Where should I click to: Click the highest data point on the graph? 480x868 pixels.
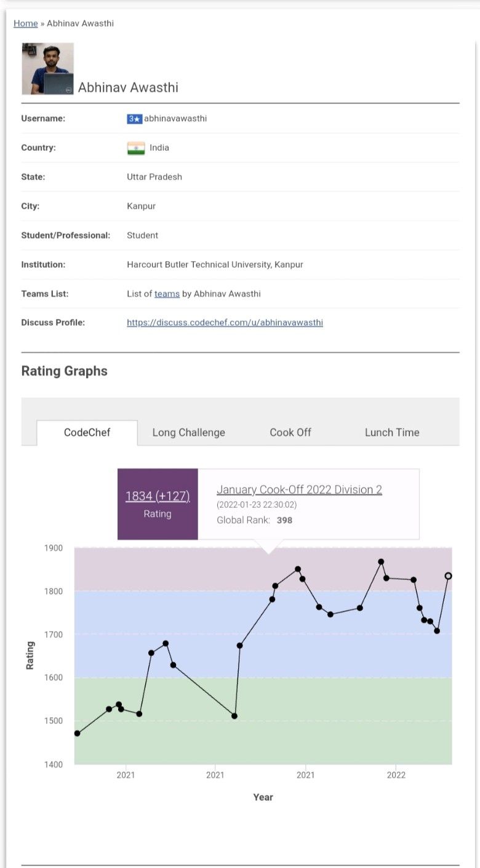[x=381, y=561]
